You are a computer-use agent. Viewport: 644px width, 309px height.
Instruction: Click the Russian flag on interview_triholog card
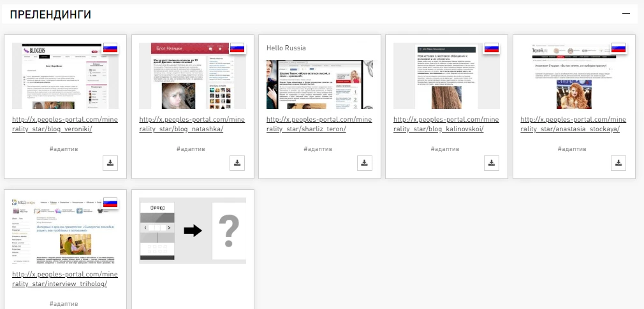110,203
